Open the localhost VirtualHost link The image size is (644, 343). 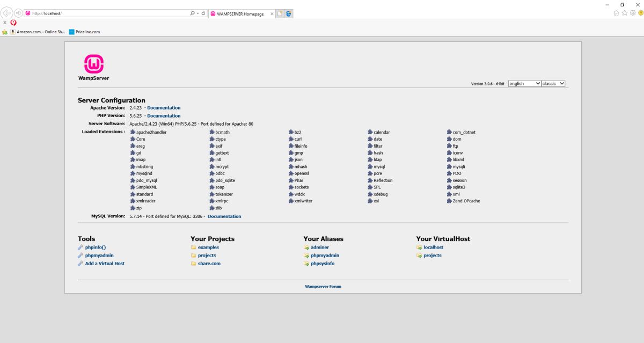pos(434,247)
